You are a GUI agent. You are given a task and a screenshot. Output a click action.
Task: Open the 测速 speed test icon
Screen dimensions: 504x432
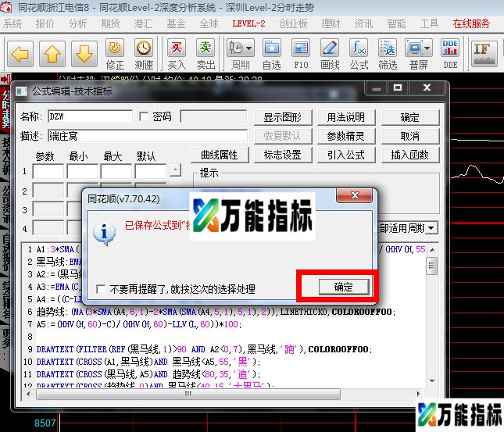point(144,54)
